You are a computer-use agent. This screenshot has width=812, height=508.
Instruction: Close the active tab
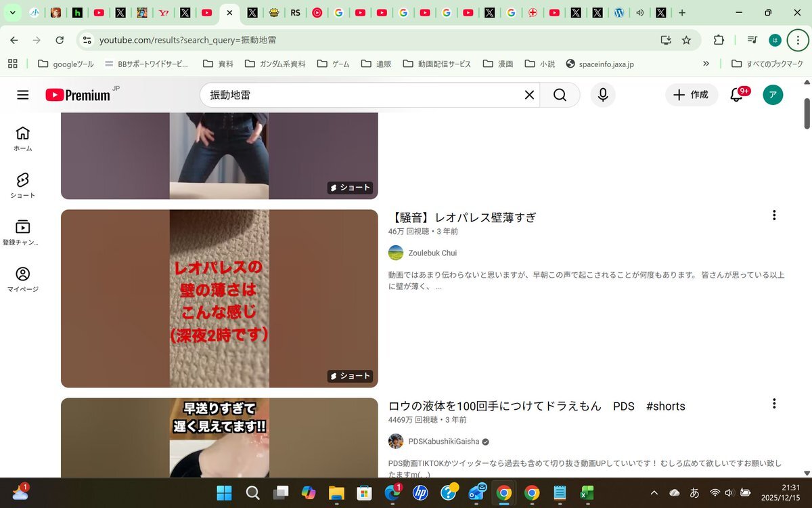229,12
